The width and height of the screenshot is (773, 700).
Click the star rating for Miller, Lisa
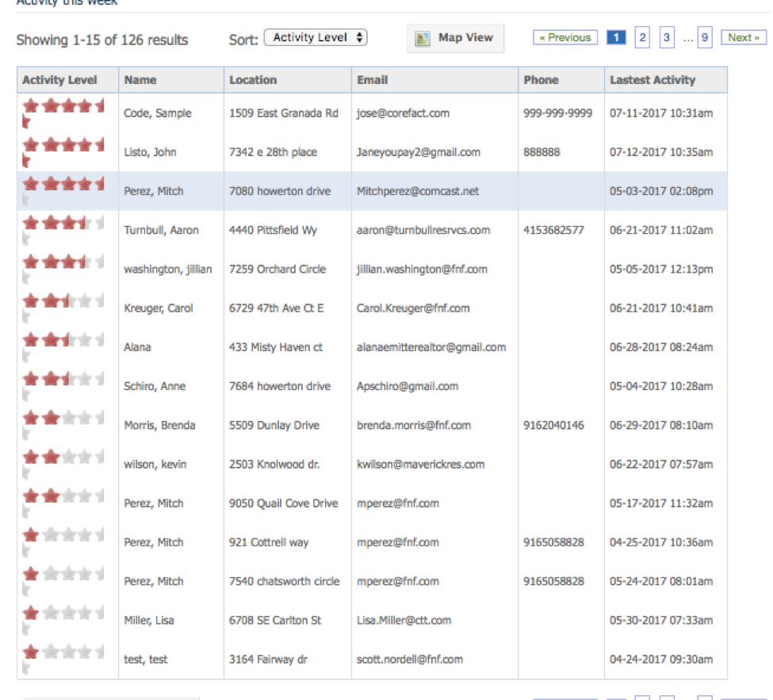(63, 619)
